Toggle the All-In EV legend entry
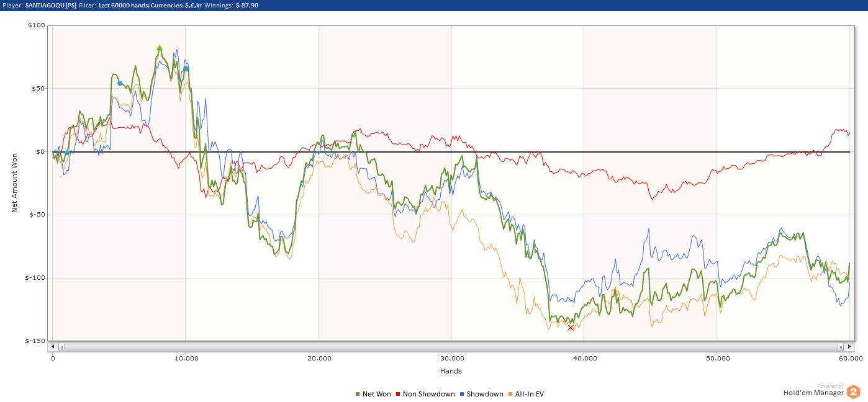Screen dimensions: 868x402 coord(526,394)
